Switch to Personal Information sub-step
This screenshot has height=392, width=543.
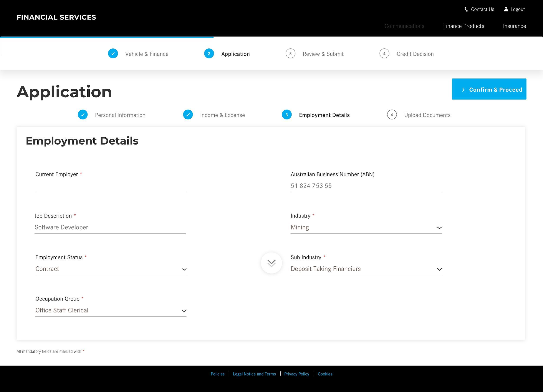120,115
